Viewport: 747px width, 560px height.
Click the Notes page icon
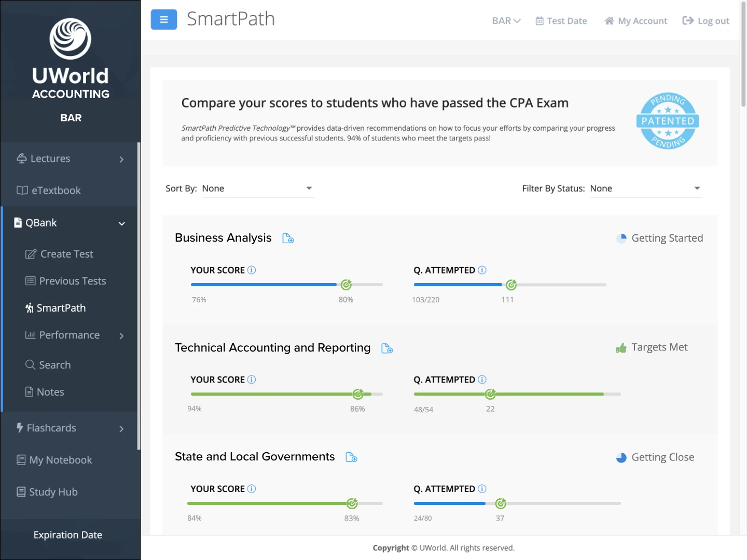tap(30, 392)
